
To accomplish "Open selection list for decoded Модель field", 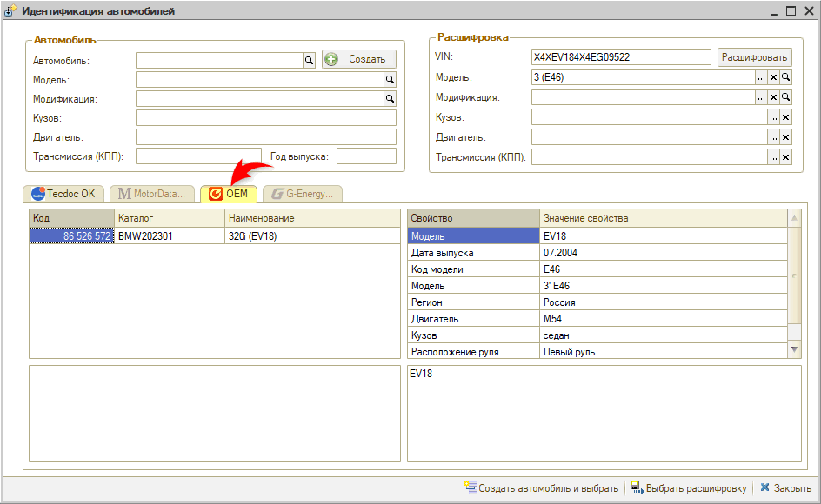I will pos(761,77).
